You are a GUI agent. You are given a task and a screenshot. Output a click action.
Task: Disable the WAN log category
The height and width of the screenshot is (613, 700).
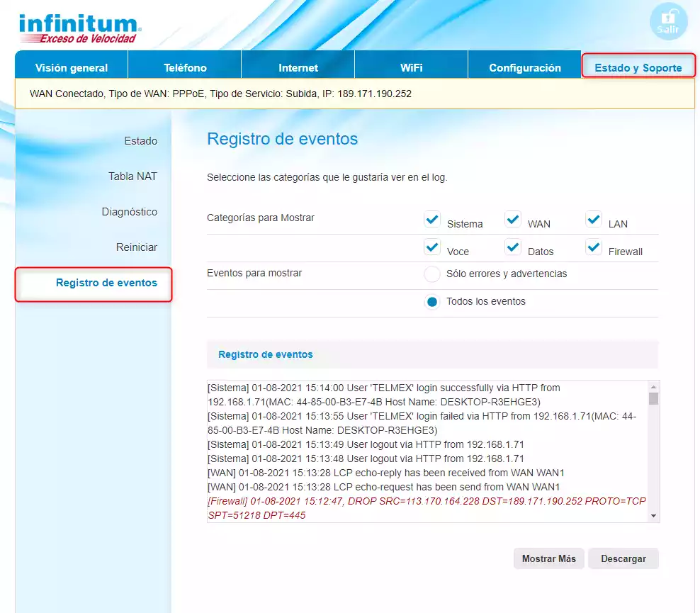(x=512, y=219)
